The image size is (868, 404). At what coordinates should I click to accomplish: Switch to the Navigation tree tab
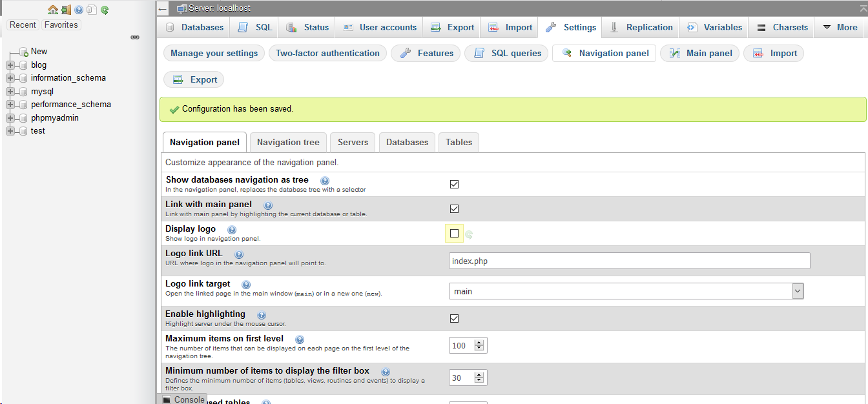click(x=288, y=142)
